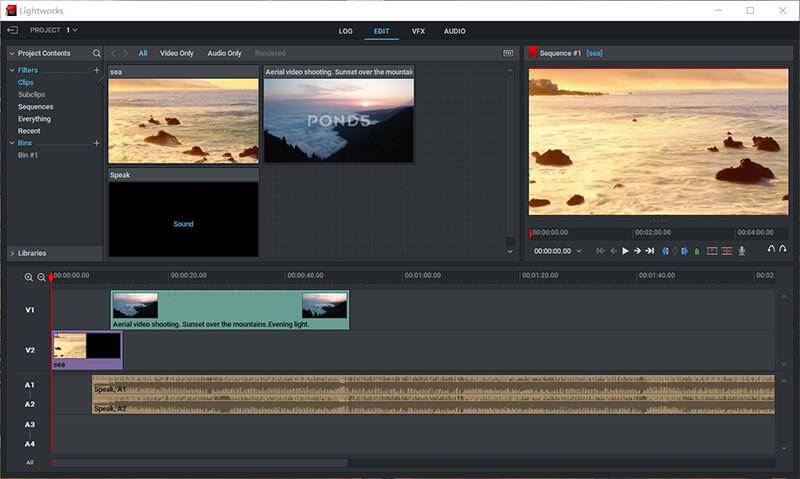
Task: Click the voice-over microphone icon
Action: click(742, 251)
